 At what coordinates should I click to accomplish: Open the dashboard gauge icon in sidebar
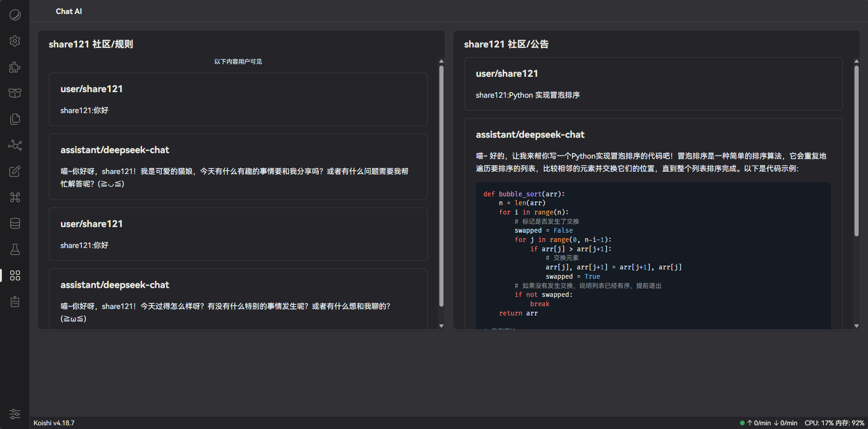click(x=15, y=15)
